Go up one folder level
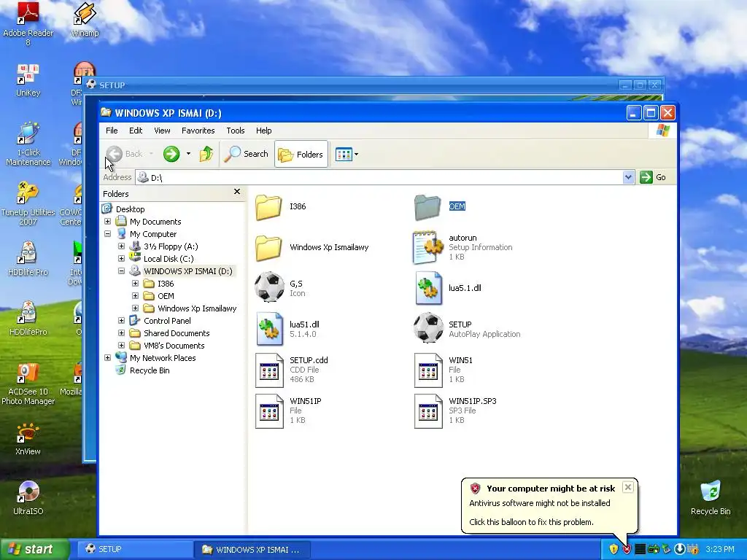Screen dimensions: 747x560 click(x=206, y=154)
